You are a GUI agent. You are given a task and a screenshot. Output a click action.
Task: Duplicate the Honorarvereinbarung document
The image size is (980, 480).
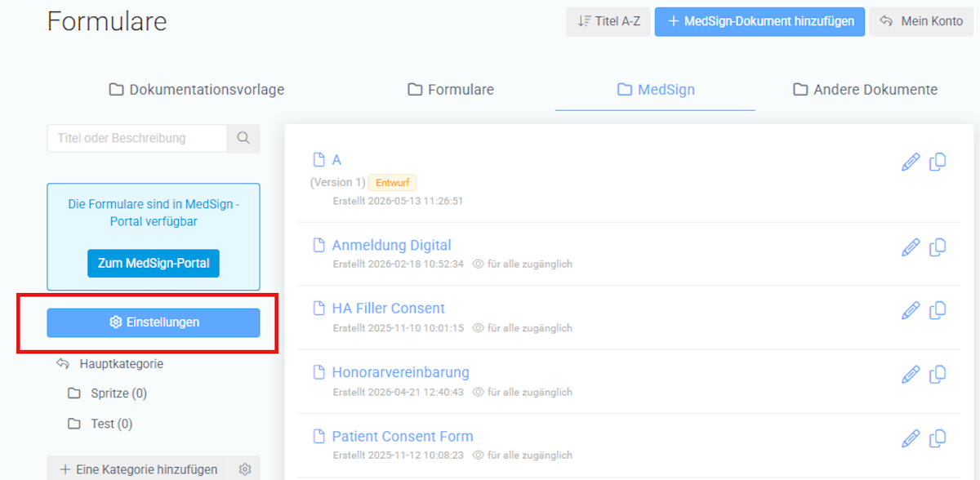pyautogui.click(x=938, y=374)
